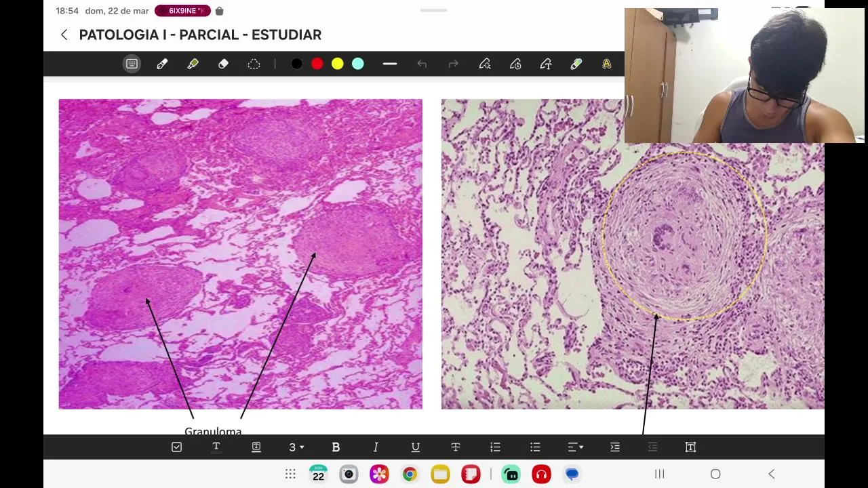Open the shape recognition pen tool
This screenshot has width=868, height=488.
pos(484,64)
